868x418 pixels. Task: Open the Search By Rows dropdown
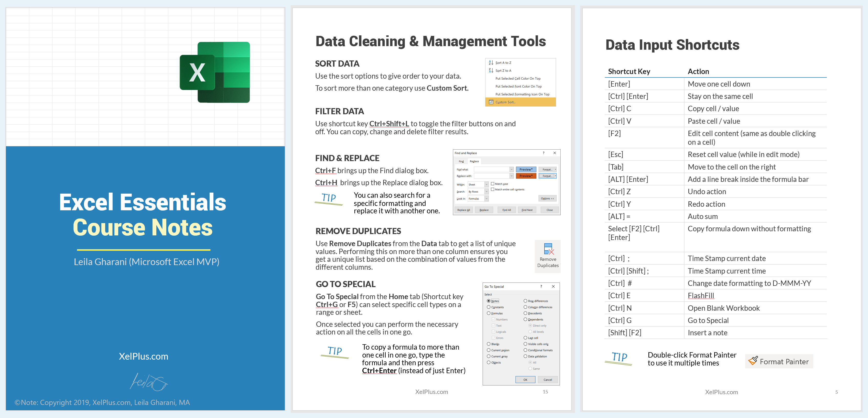point(486,192)
